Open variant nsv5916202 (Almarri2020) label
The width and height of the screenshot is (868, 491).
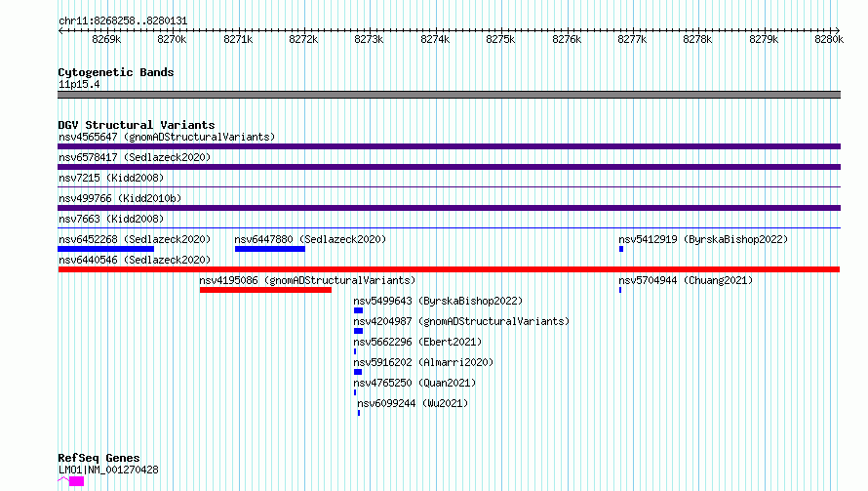(x=423, y=362)
